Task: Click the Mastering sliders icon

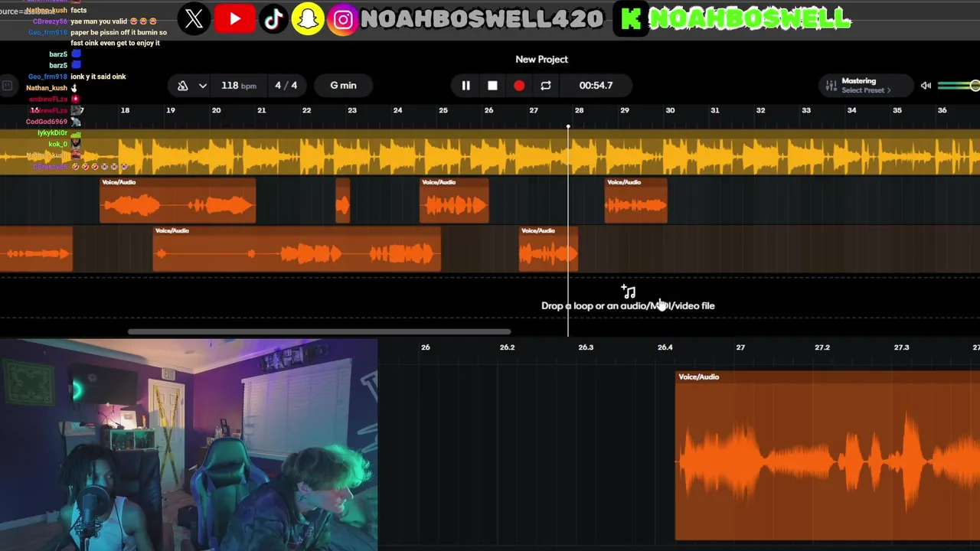Action: coord(831,86)
